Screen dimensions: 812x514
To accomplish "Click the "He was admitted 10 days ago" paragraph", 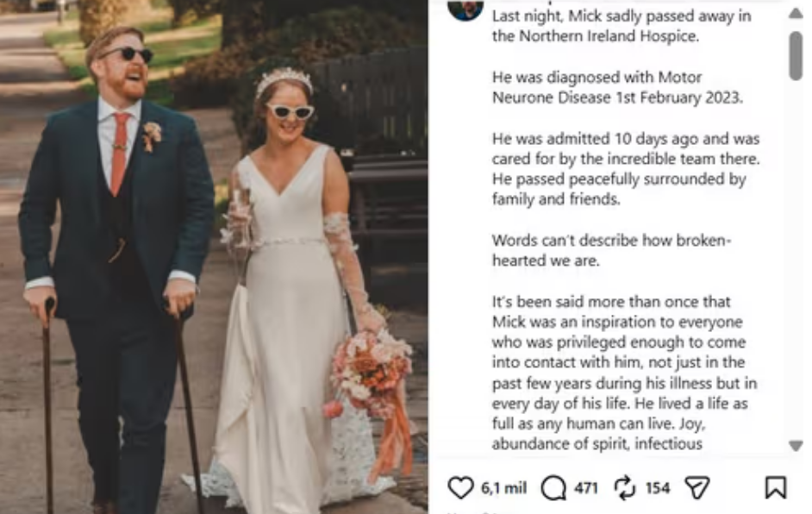I will point(625,169).
